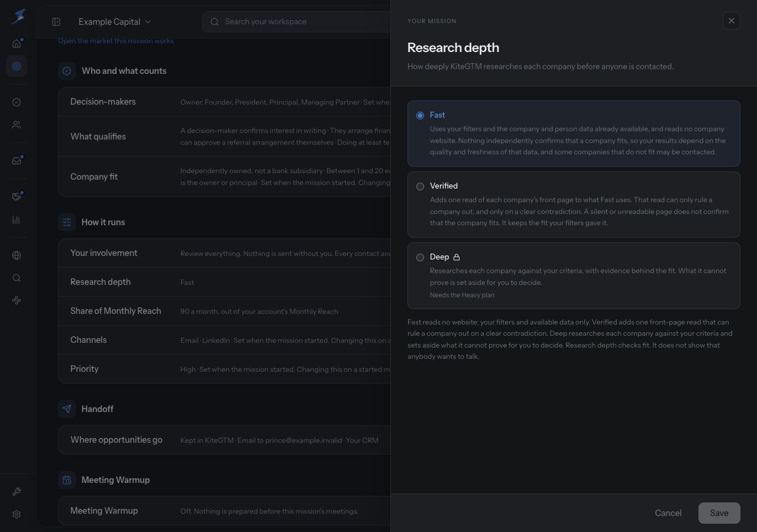Image resolution: width=757 pixels, height=532 pixels.
Task: Select the target missions icon in sidebar
Action: pyautogui.click(x=17, y=66)
